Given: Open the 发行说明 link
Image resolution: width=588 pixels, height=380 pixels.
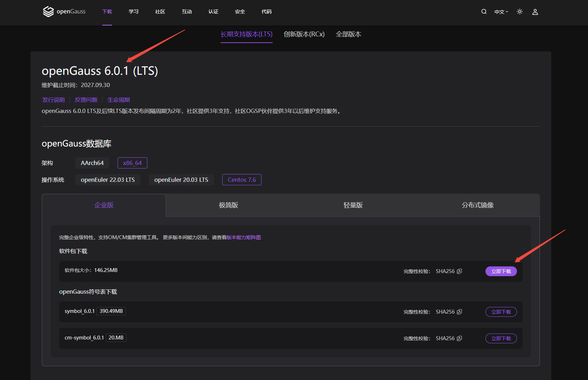Looking at the screenshot, I should 53,100.
